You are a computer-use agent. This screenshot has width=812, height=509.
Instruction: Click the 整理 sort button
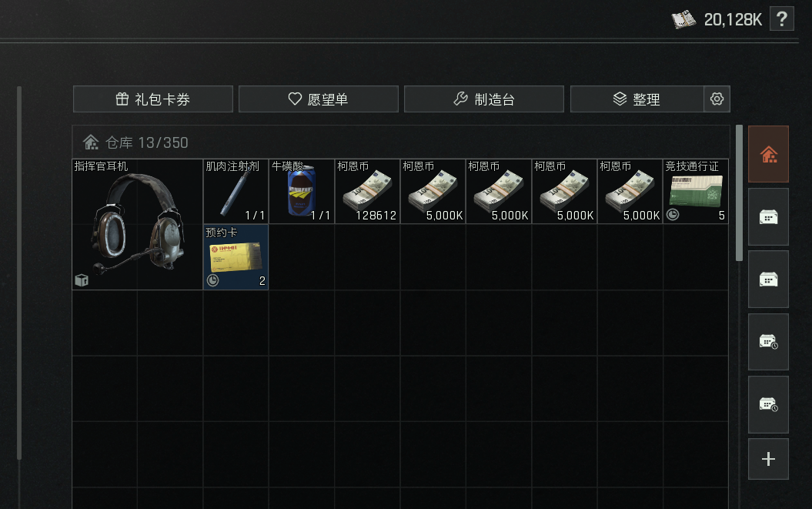[x=637, y=99]
